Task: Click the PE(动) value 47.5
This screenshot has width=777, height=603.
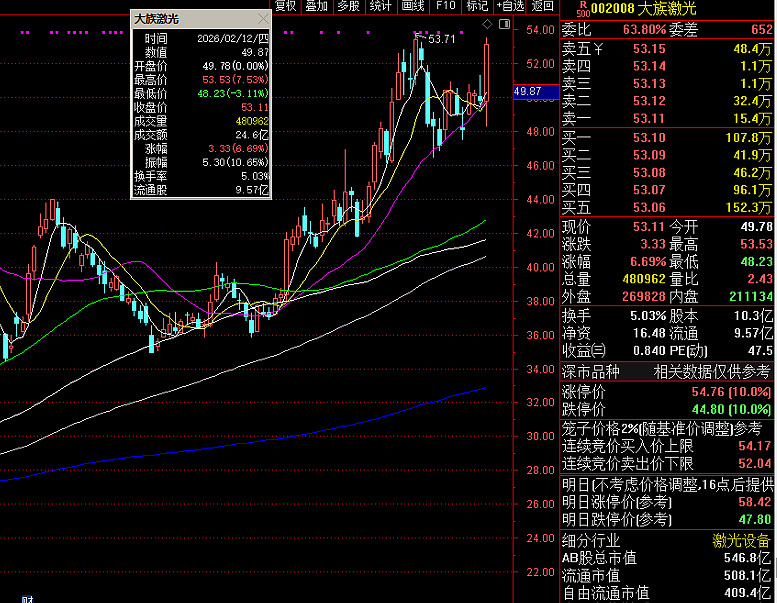Action: coord(761,351)
